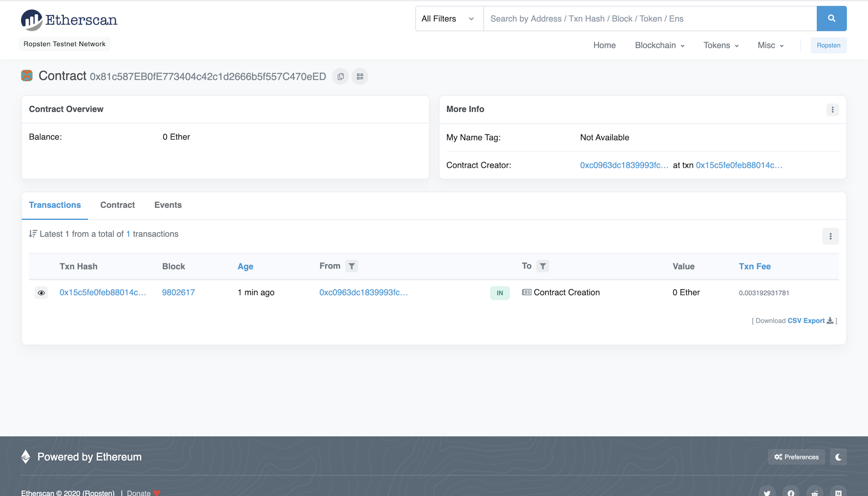Open More Info three-dot options menu
The image size is (868, 496).
point(832,110)
